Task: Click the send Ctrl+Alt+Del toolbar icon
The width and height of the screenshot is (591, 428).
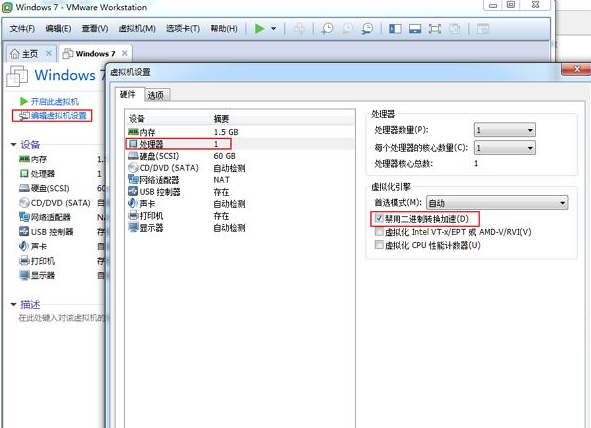Action: pos(299,29)
